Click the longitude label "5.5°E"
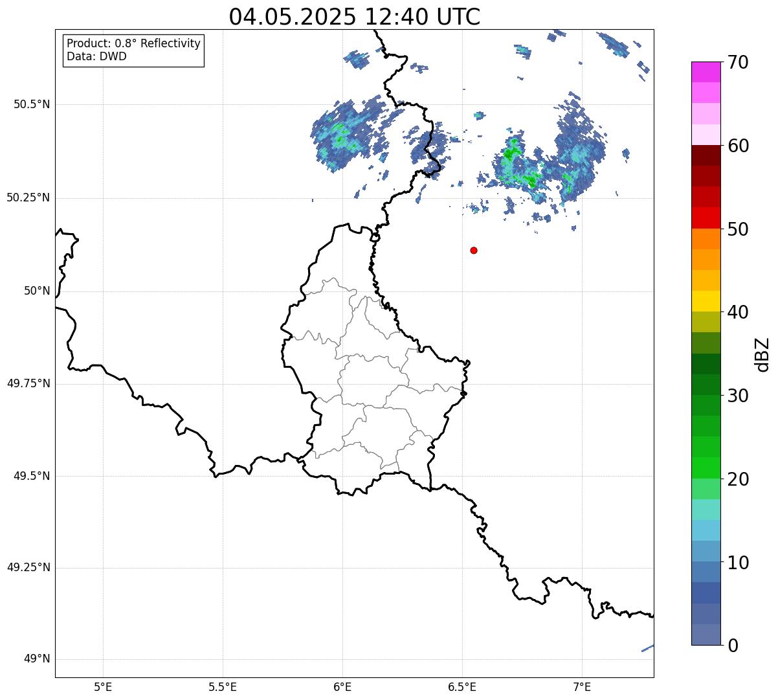The width and height of the screenshot is (778, 700). click(223, 686)
